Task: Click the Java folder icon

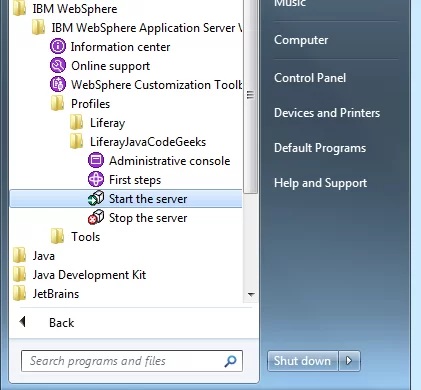Action: click(19, 255)
